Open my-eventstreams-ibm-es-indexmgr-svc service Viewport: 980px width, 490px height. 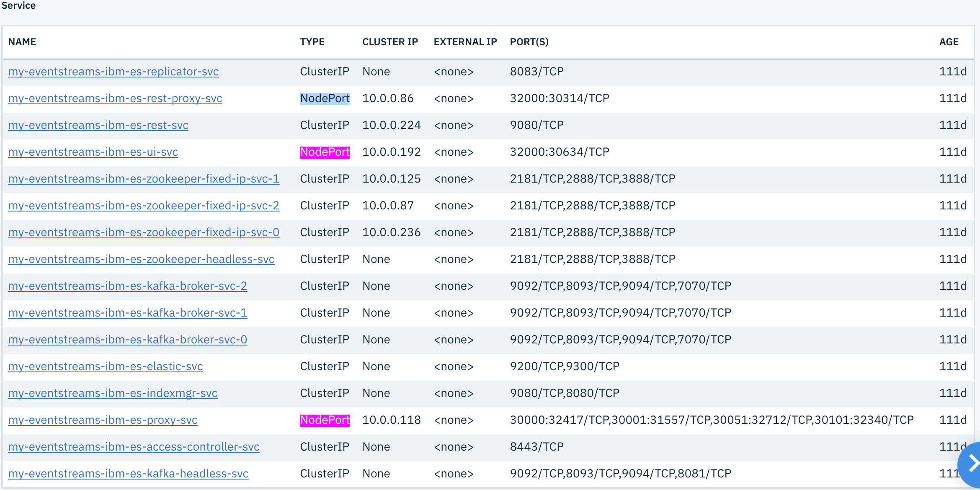coord(113,393)
